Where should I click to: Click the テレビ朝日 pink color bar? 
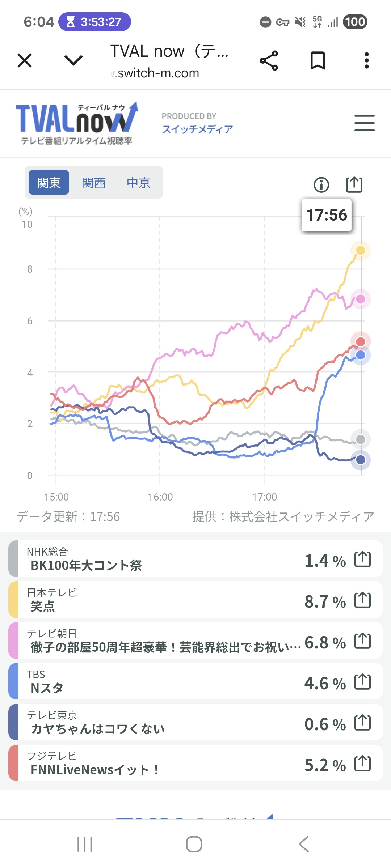tap(13, 641)
